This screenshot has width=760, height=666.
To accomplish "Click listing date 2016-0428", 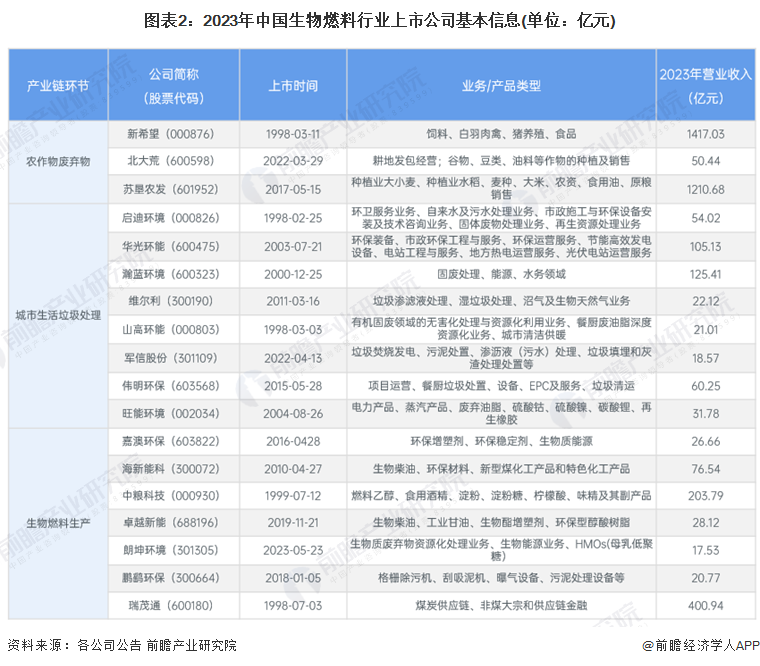I will [x=293, y=442].
